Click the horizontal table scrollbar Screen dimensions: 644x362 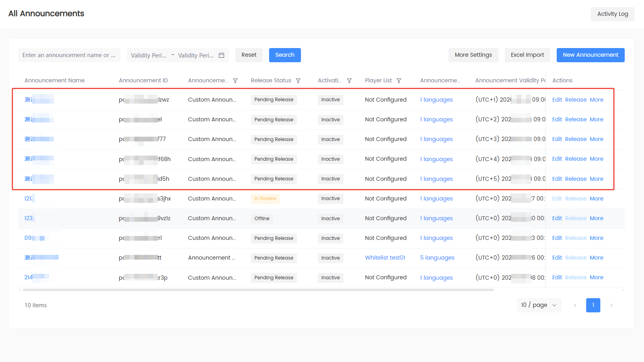click(258, 290)
